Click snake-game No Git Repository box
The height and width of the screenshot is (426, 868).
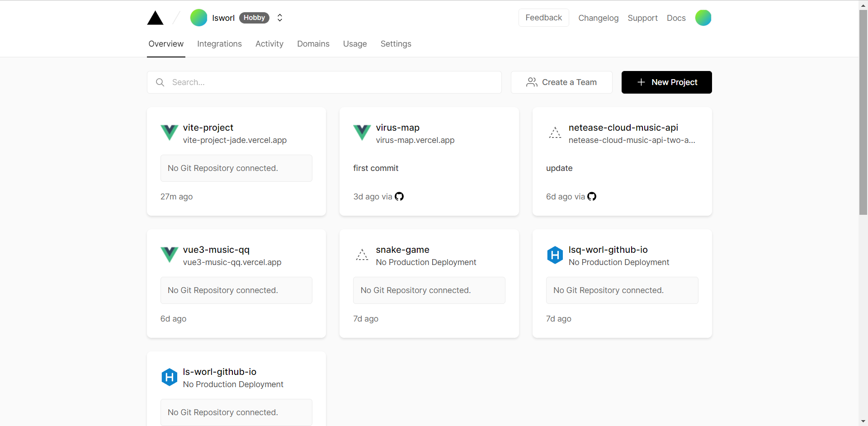pos(429,290)
